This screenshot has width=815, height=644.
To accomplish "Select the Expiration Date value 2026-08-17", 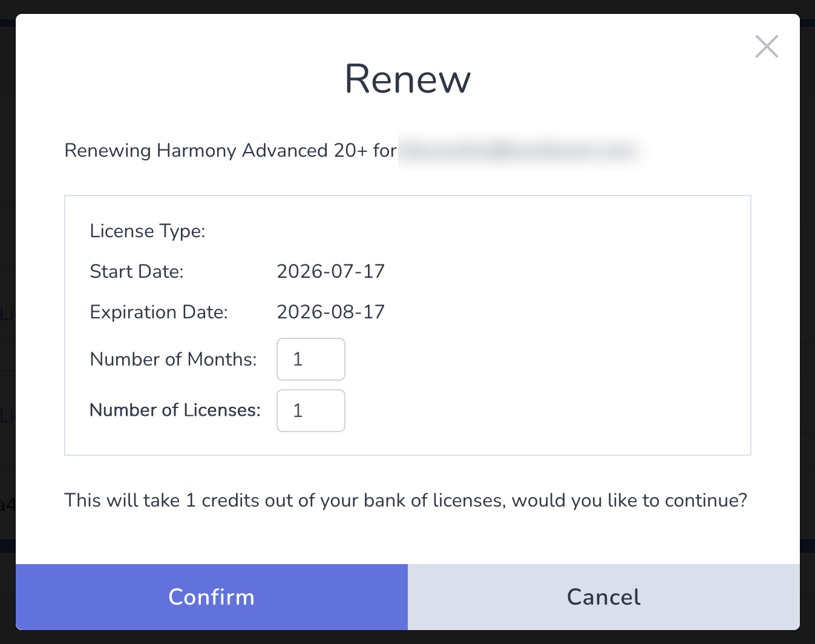I will click(331, 312).
